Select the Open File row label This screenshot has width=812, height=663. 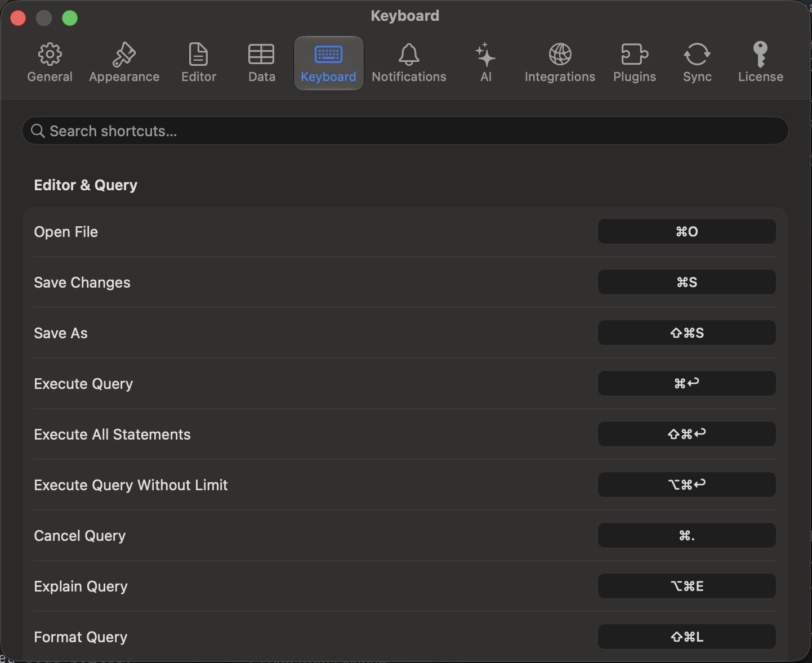coord(66,232)
